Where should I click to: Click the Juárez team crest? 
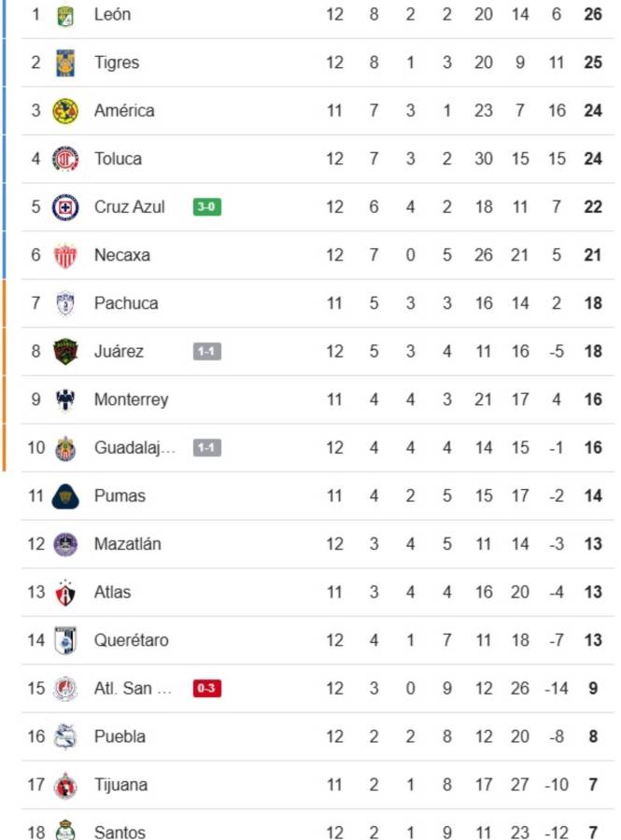point(65,352)
